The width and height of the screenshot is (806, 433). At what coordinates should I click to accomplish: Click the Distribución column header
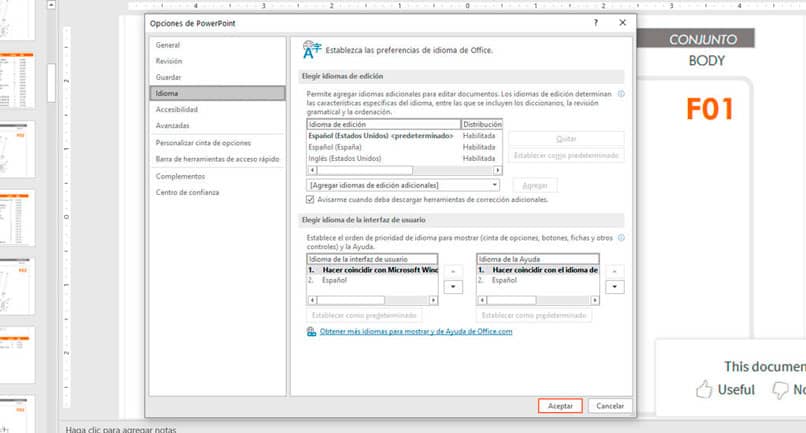point(482,124)
